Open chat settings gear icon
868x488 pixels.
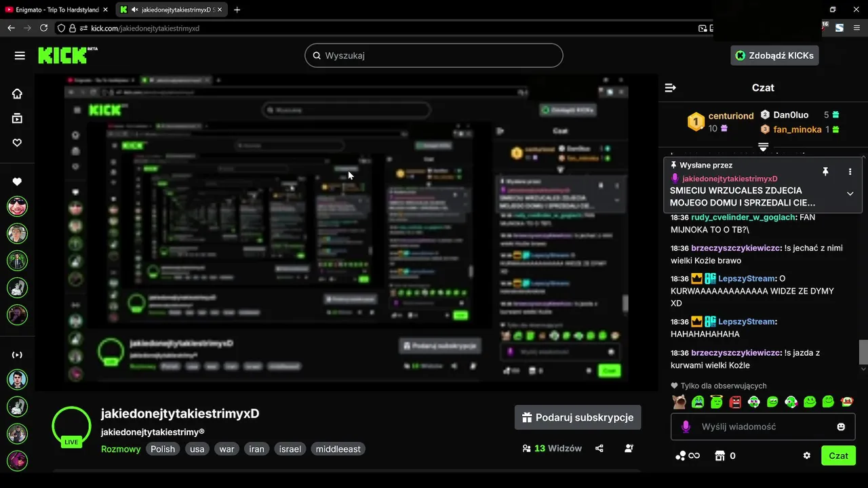[807, 455]
